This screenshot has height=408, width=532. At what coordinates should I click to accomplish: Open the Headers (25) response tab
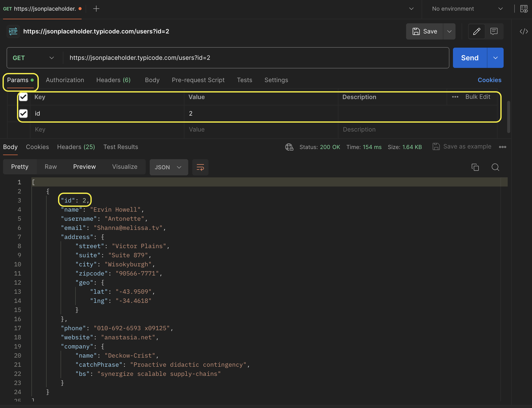point(76,147)
